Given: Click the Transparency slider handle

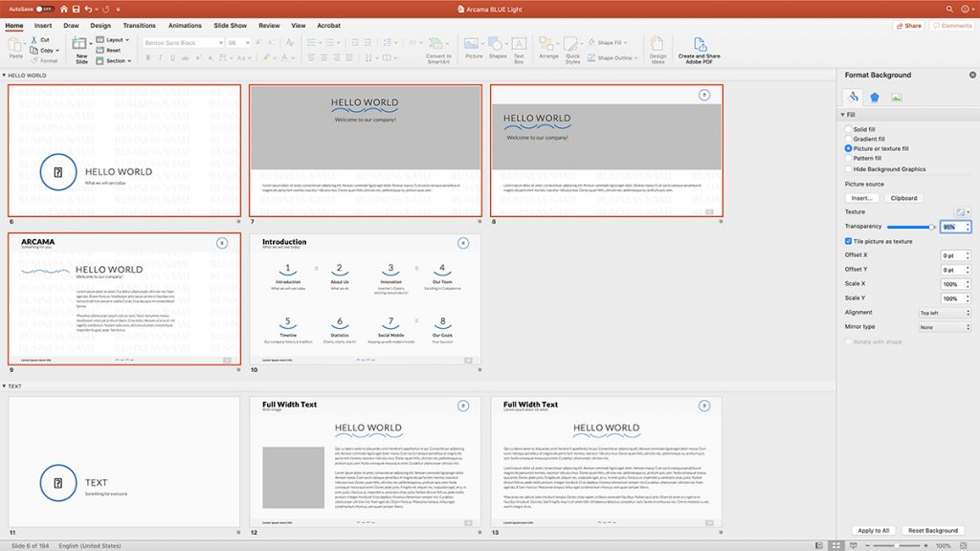Looking at the screenshot, I should (932, 227).
